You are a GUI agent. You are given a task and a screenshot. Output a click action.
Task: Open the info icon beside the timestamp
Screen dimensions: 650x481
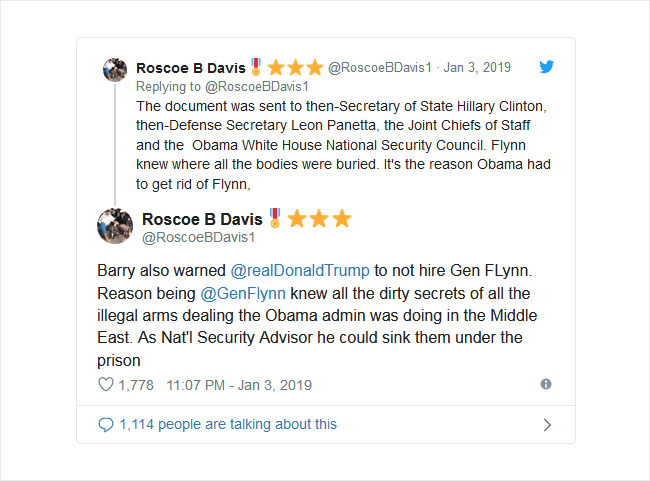tap(546, 384)
